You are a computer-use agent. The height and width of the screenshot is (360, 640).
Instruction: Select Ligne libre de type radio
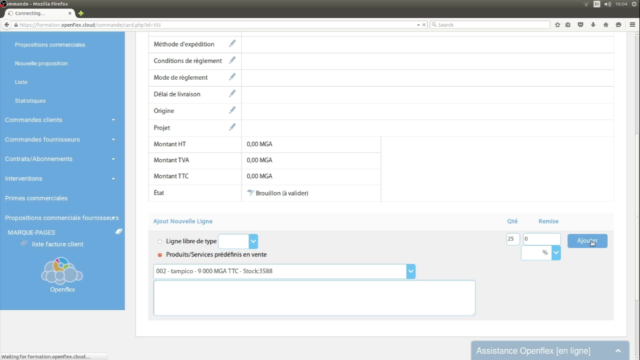pos(160,242)
